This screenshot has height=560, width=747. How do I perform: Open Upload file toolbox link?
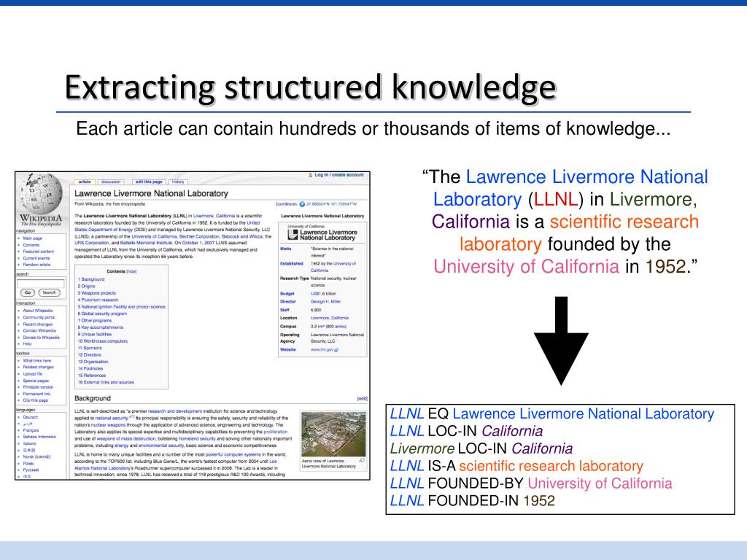(32, 374)
